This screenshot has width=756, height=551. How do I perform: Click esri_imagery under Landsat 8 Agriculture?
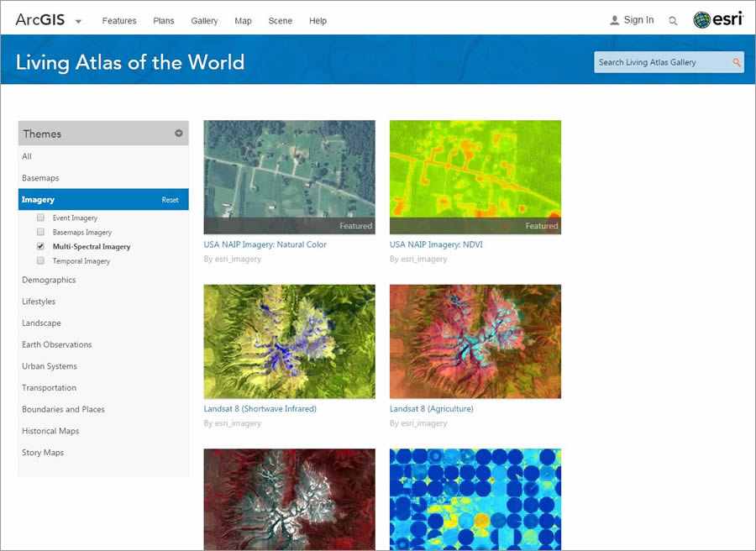pos(424,423)
